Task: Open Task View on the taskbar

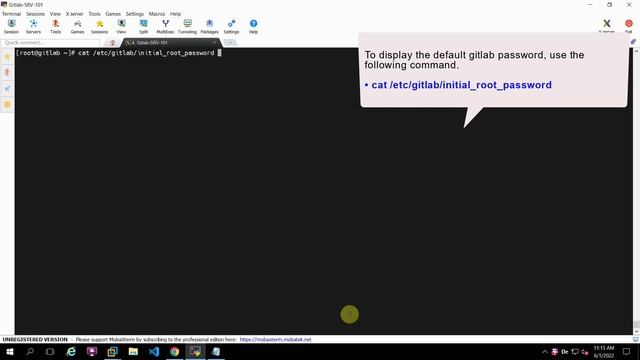Action: [x=50, y=351]
